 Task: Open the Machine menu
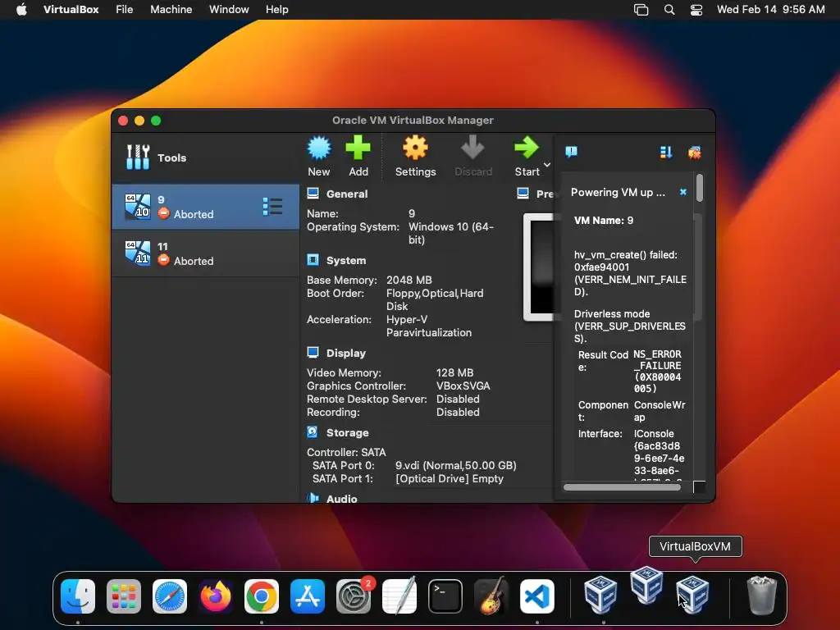[171, 10]
